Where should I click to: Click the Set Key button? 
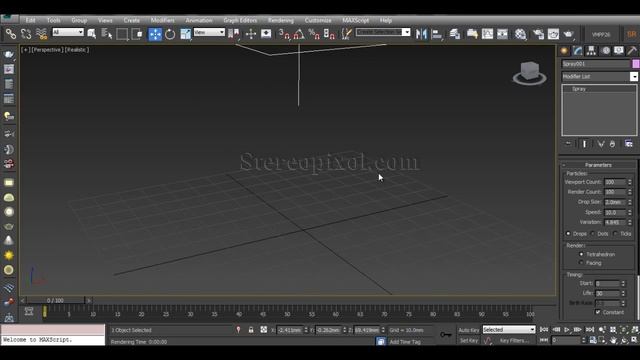pyautogui.click(x=469, y=340)
